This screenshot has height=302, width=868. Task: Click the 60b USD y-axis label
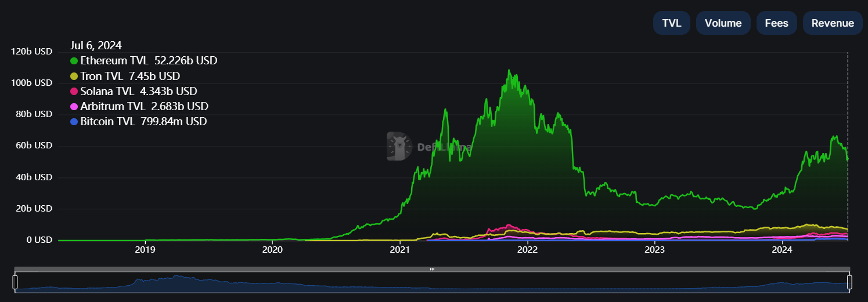34,145
